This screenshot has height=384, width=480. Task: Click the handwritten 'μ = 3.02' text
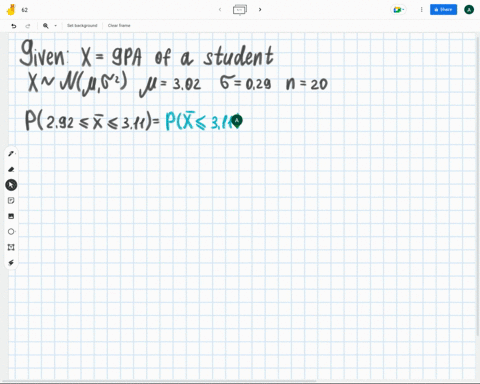tap(170, 86)
